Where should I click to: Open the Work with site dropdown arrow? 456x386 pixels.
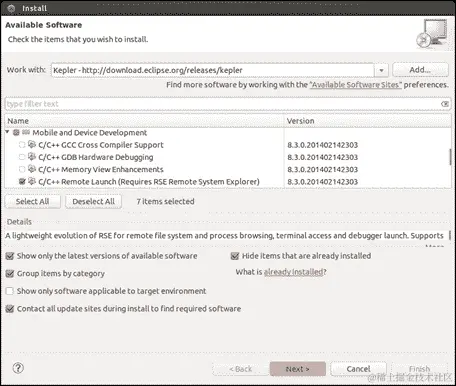click(x=381, y=70)
